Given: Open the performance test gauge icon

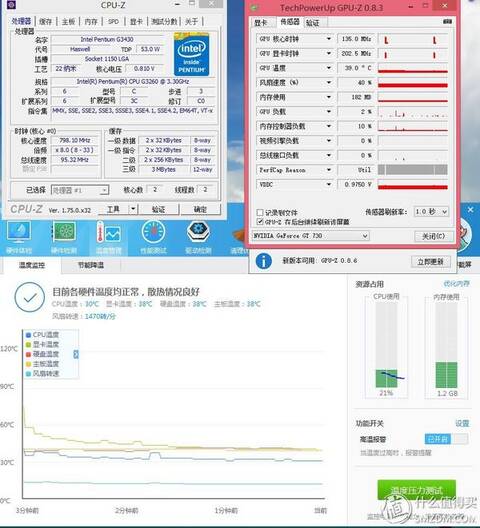Looking at the screenshot, I should pos(153,232).
